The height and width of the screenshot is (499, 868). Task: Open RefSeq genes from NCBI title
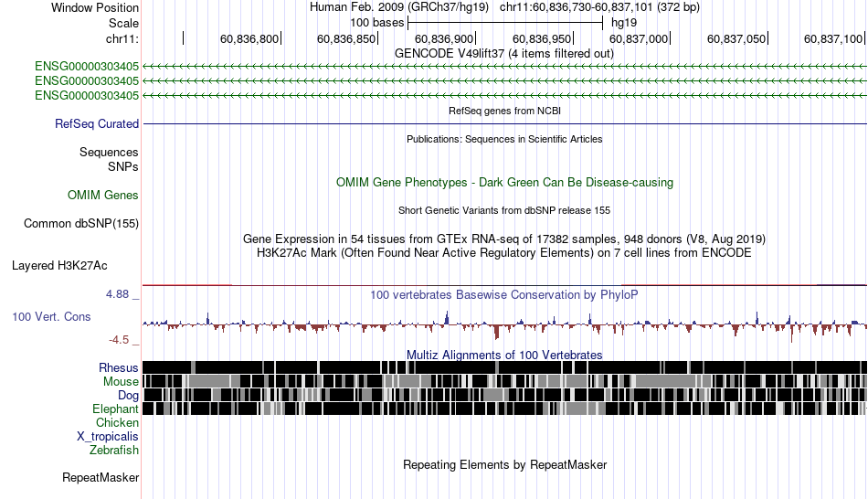tap(504, 111)
